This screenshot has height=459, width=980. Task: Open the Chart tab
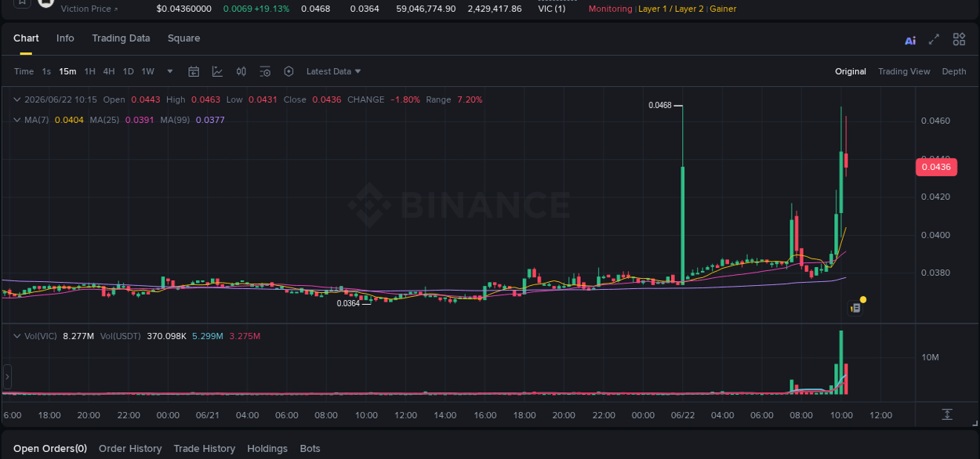point(26,38)
